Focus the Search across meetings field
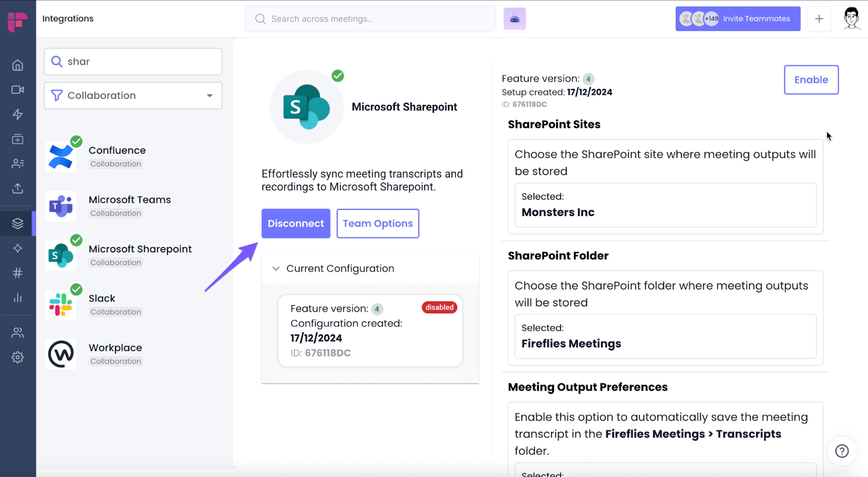The image size is (868, 477). pyautogui.click(x=370, y=19)
